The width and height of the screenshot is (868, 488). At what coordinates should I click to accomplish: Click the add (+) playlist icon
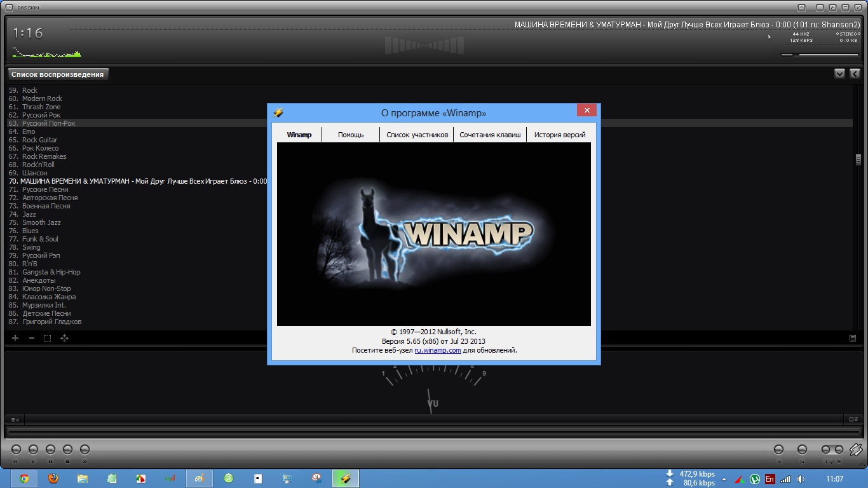[x=15, y=338]
